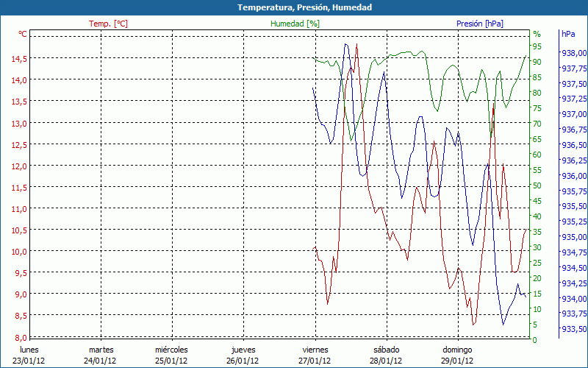Click the 14,5 tick on temperature axis

pyautogui.click(x=18, y=58)
